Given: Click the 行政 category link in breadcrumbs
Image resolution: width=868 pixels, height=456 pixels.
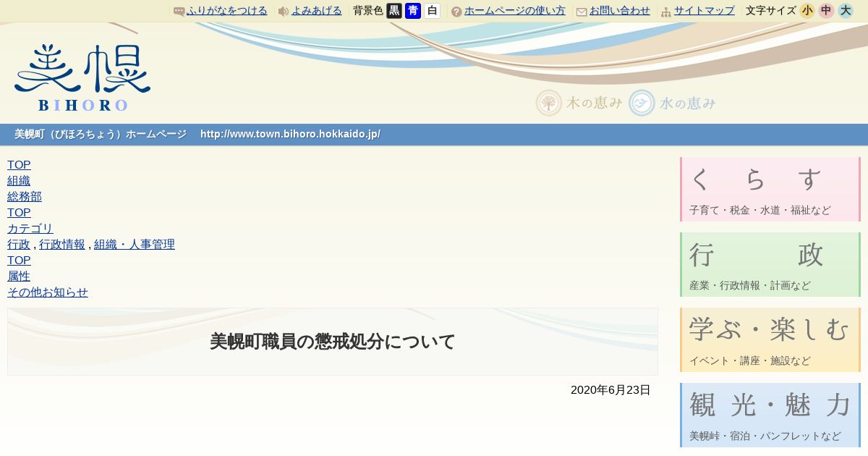Looking at the screenshot, I should 19,245.
